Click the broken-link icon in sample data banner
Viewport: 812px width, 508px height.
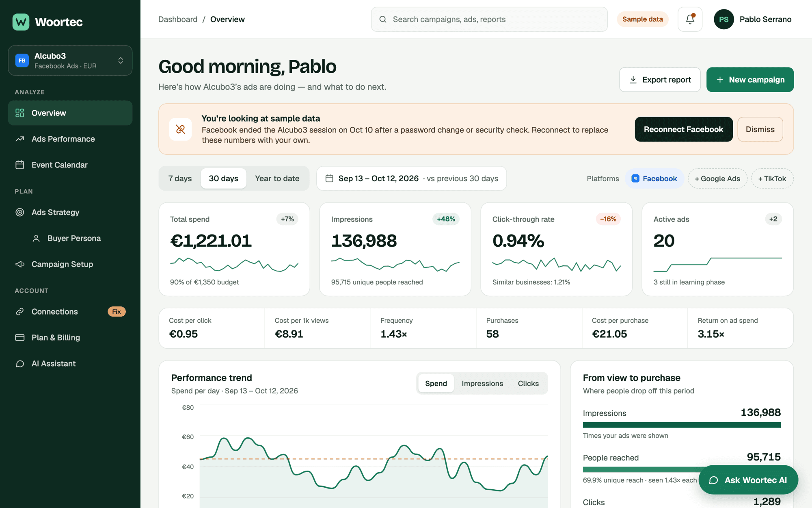[180, 129]
